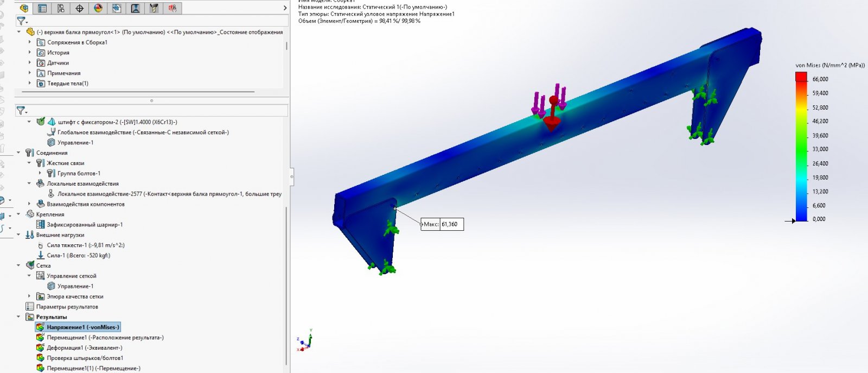Image resolution: width=868 pixels, height=373 pixels.
Task: Open the DisplayManager color sphere tab
Action: (x=98, y=8)
